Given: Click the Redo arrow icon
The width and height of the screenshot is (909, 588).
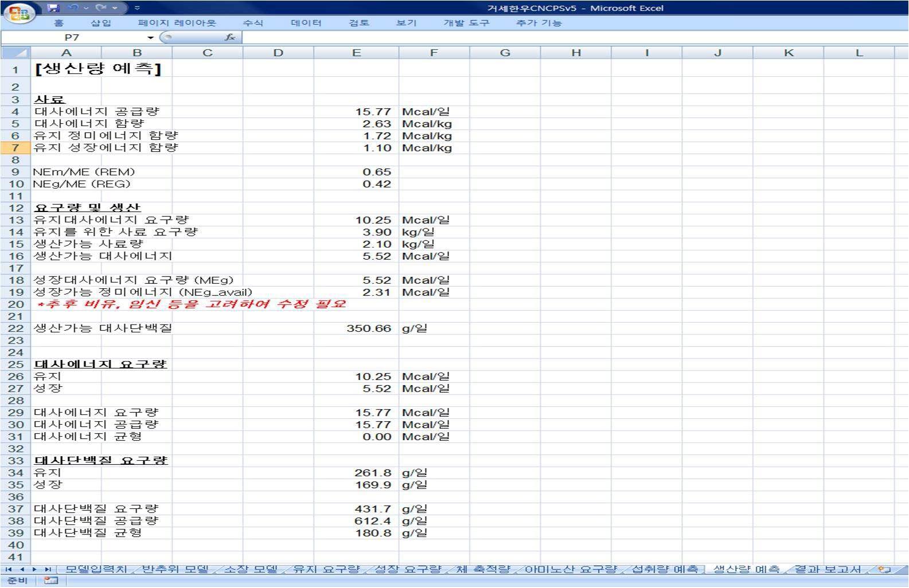Looking at the screenshot, I should click(102, 8).
